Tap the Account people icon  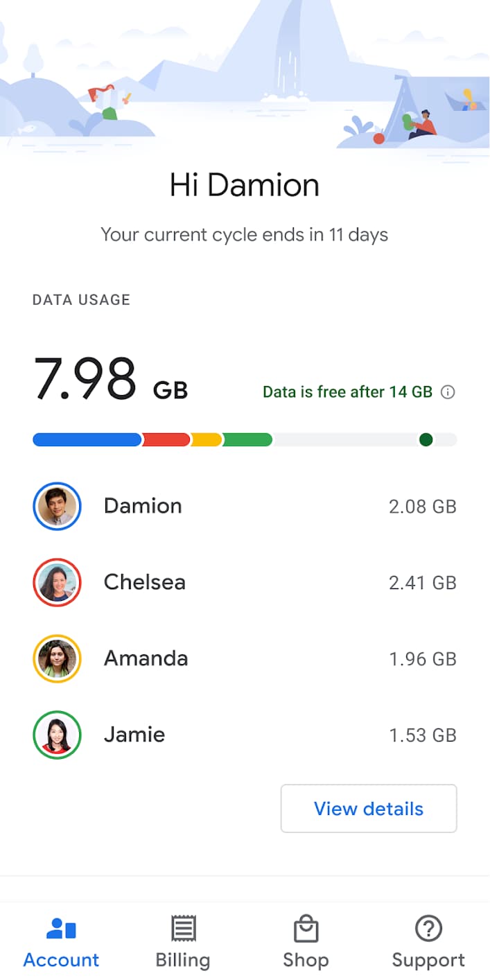click(61, 929)
